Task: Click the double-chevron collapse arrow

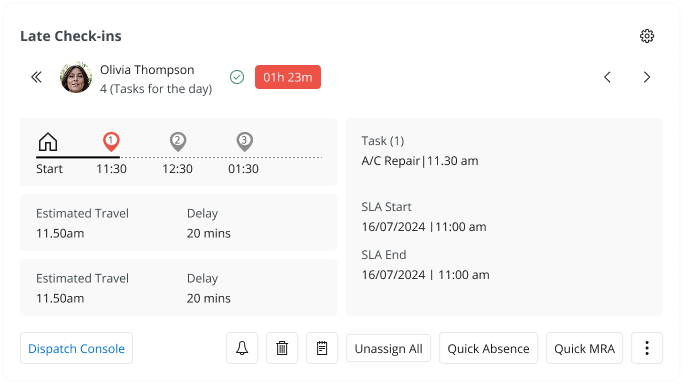Action: point(36,77)
